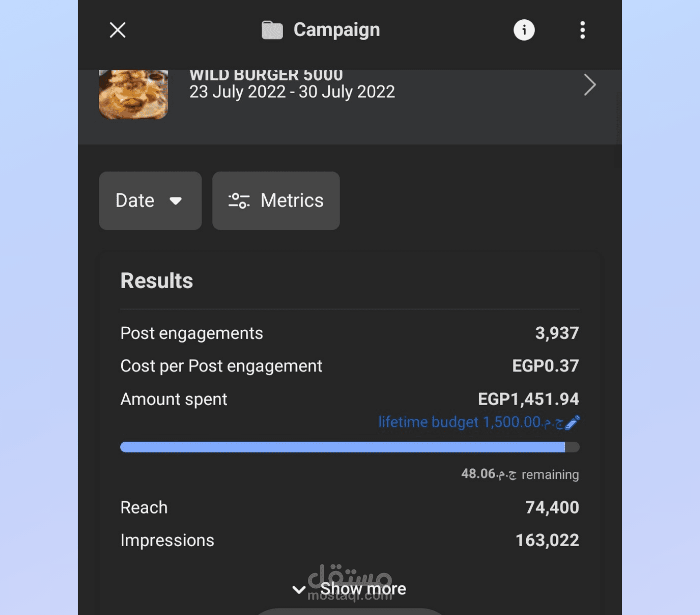This screenshot has height=615, width=700.
Task: Open the Date dropdown
Action: [150, 201]
